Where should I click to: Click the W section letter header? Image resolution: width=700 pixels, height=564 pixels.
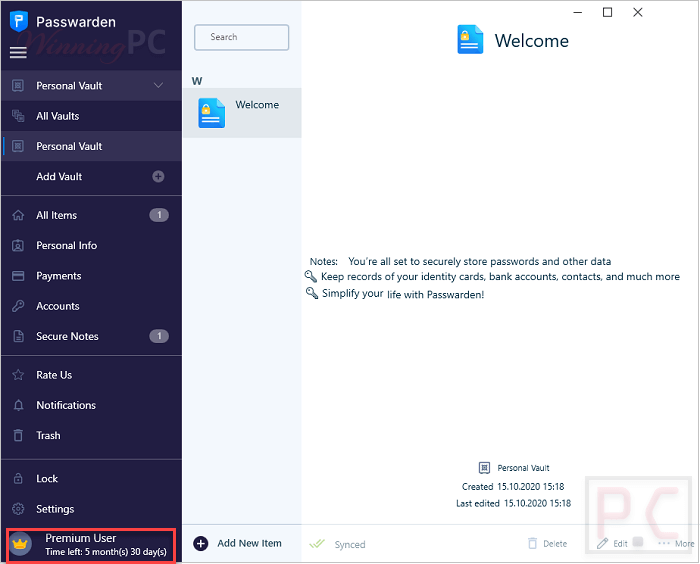[197, 81]
